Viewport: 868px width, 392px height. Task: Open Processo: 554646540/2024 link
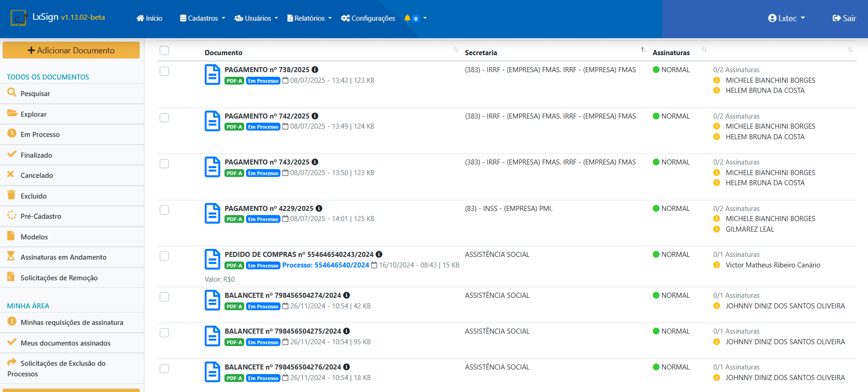[x=325, y=265]
